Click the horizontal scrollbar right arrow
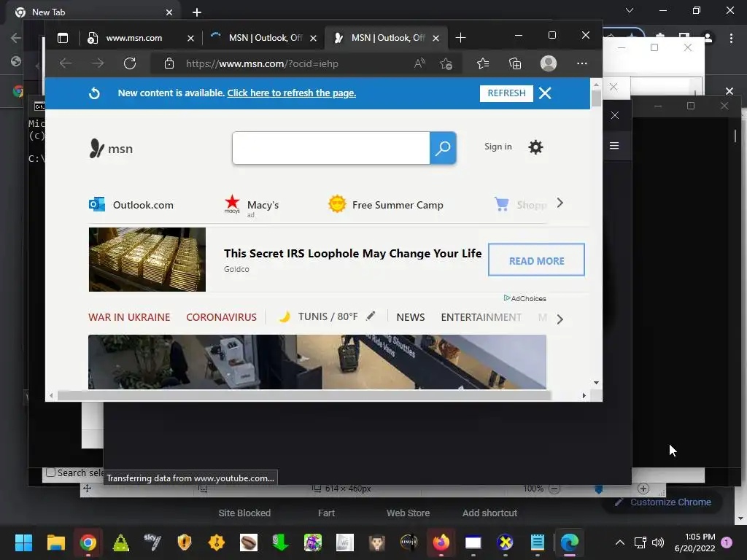This screenshot has width=747, height=560. 584,396
